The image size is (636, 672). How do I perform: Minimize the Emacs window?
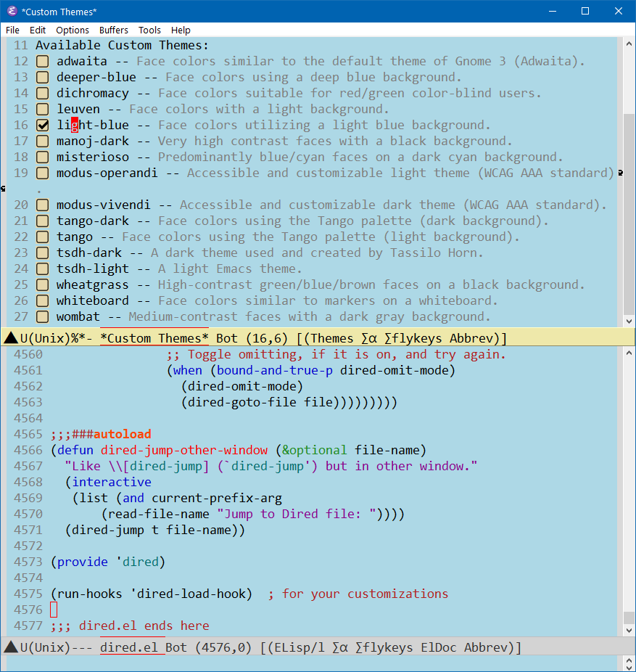tap(553, 11)
